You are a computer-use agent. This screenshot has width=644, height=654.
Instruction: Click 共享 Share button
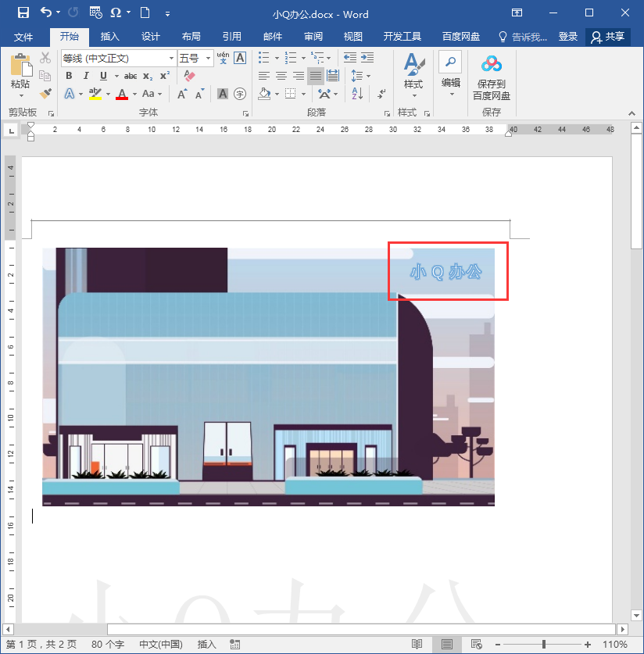[608, 37]
